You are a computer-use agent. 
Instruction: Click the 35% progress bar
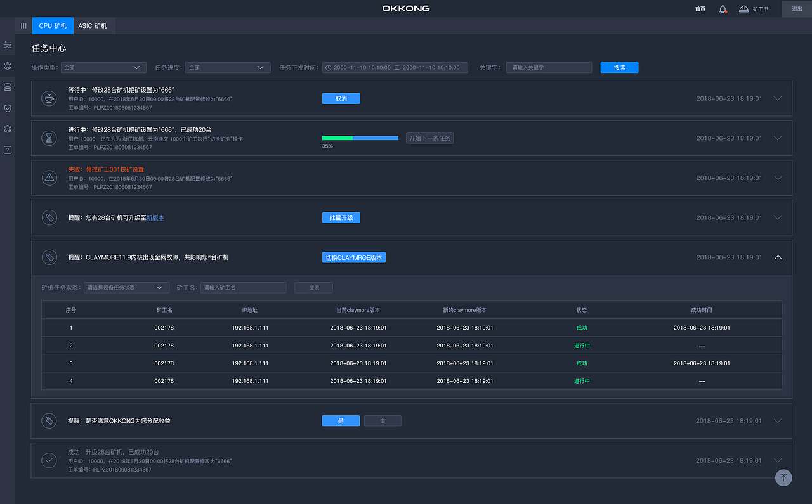360,137
